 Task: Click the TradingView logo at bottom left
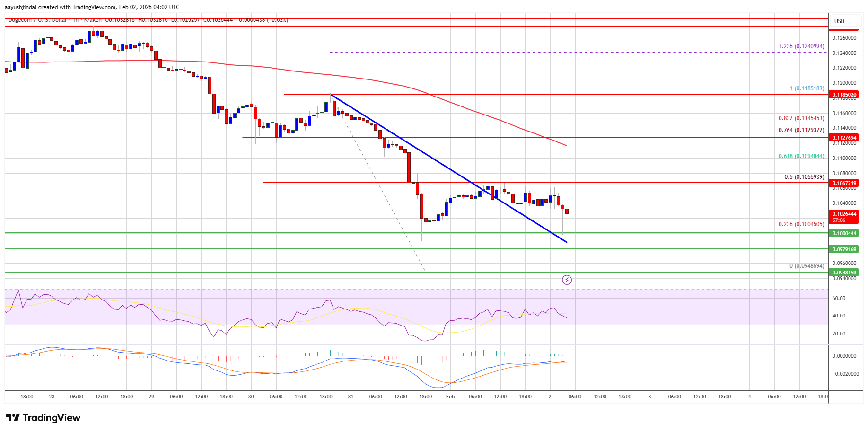coord(14,418)
